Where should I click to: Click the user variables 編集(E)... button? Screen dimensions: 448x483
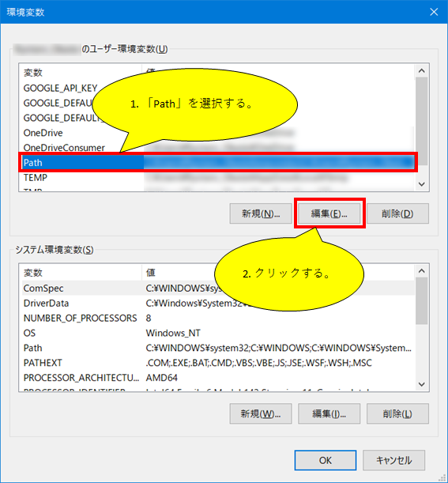[329, 213]
